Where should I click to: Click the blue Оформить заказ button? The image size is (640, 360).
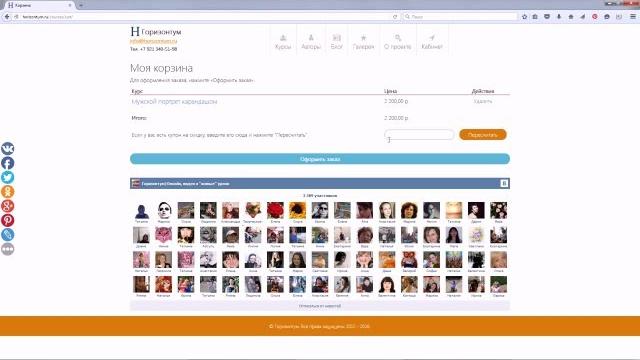click(x=320, y=159)
